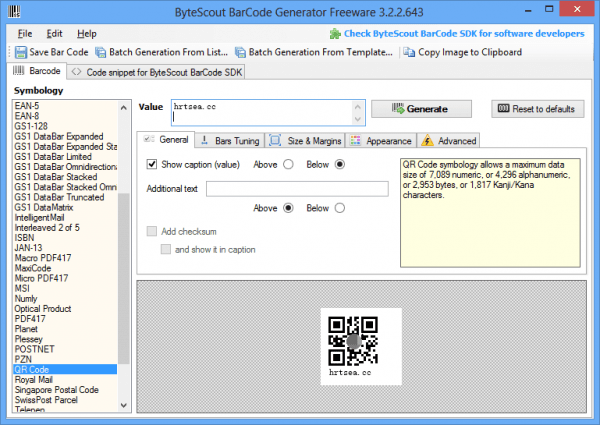Viewport: 600px width, 425px height.
Task: Click Value box scroll up arrow
Action: pos(358,107)
